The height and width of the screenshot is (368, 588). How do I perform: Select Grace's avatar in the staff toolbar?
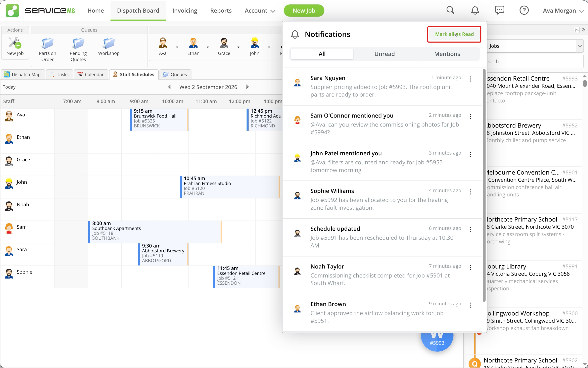tap(224, 43)
